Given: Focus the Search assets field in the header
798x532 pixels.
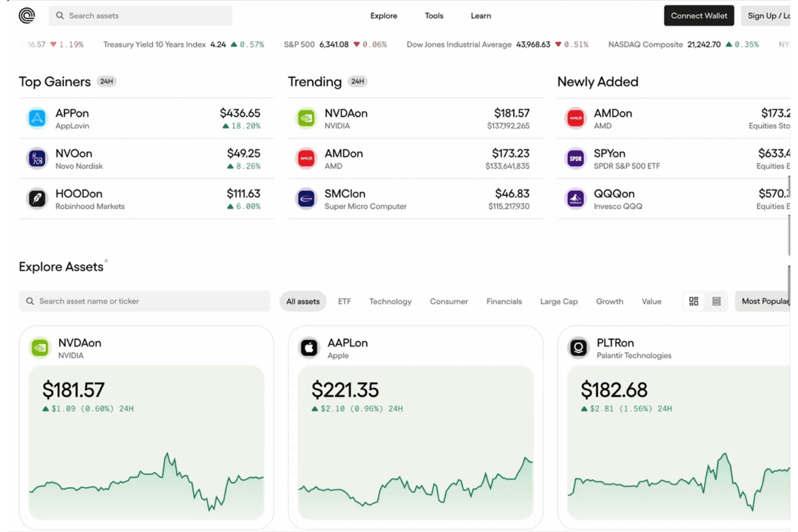Looking at the screenshot, I should click(x=141, y=16).
